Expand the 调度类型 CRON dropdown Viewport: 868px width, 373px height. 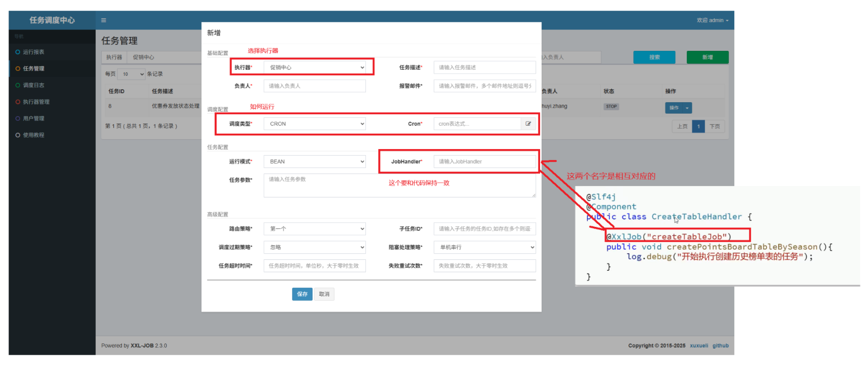point(314,124)
